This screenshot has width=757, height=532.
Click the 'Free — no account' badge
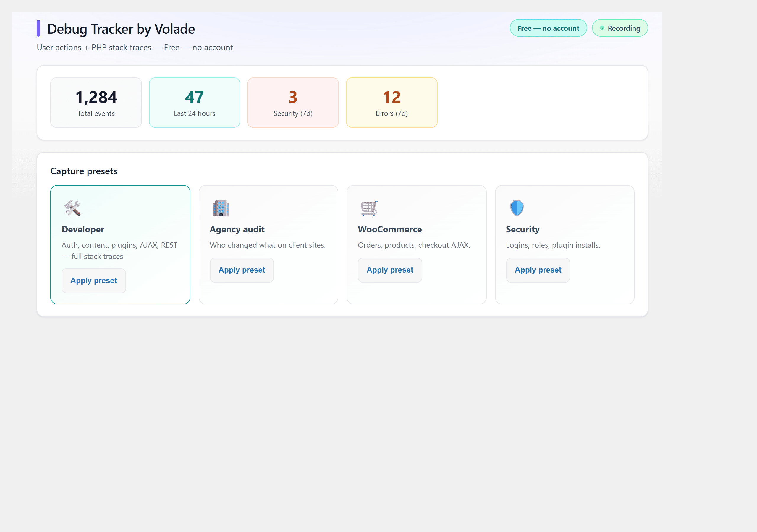pyautogui.click(x=548, y=28)
